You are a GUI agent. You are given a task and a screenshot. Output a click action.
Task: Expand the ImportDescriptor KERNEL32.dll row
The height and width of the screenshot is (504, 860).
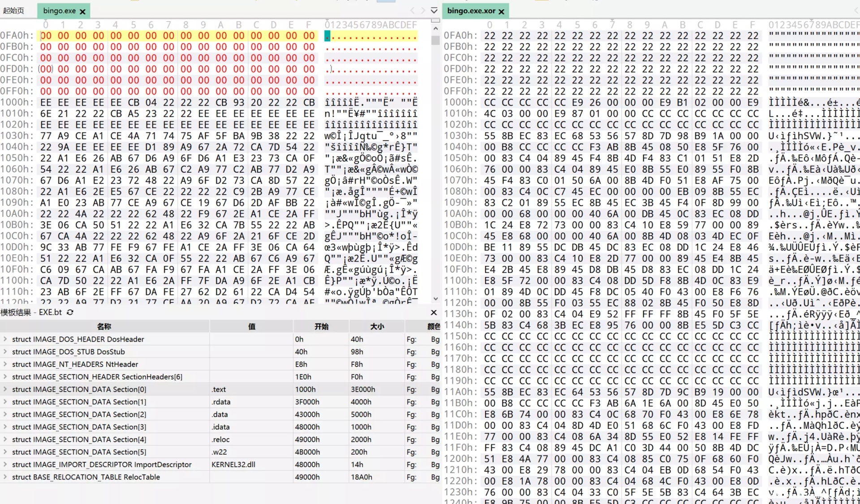click(5, 465)
